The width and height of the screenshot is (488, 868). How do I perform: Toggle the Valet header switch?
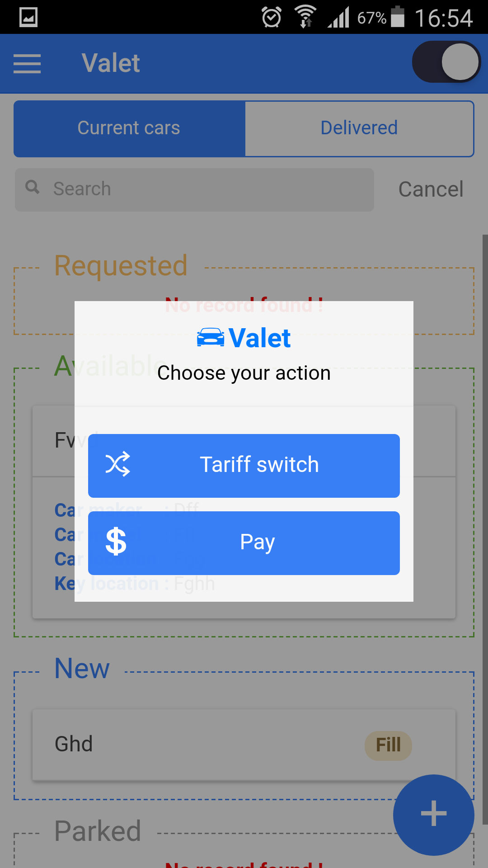click(x=446, y=62)
